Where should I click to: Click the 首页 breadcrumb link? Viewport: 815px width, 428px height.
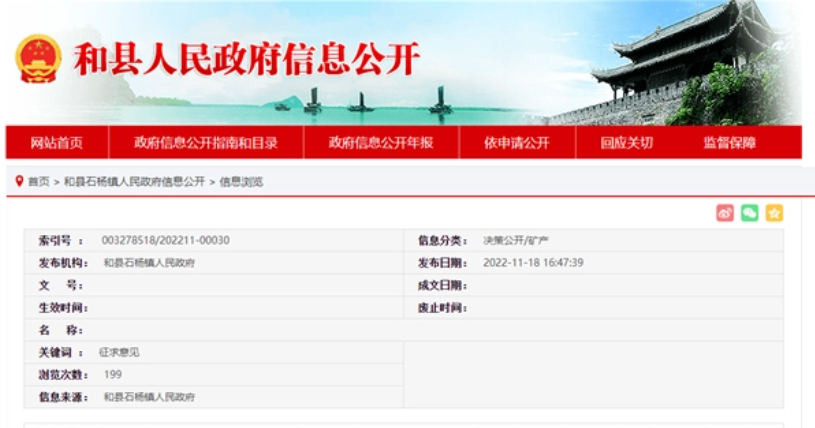[38, 182]
